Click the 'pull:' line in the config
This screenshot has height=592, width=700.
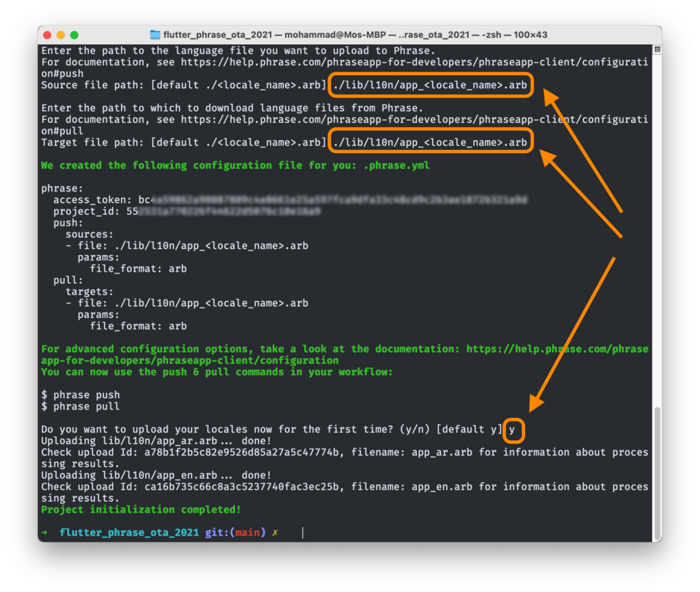(x=68, y=280)
